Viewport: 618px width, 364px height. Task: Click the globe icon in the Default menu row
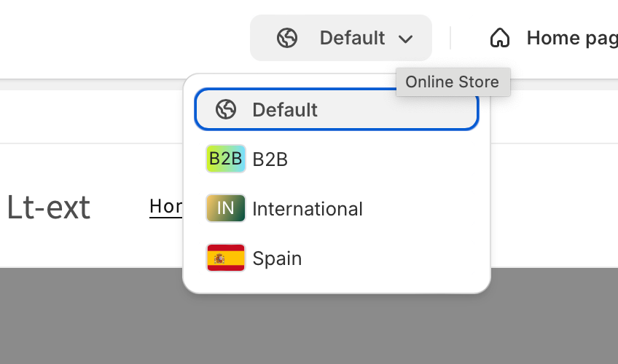226,109
